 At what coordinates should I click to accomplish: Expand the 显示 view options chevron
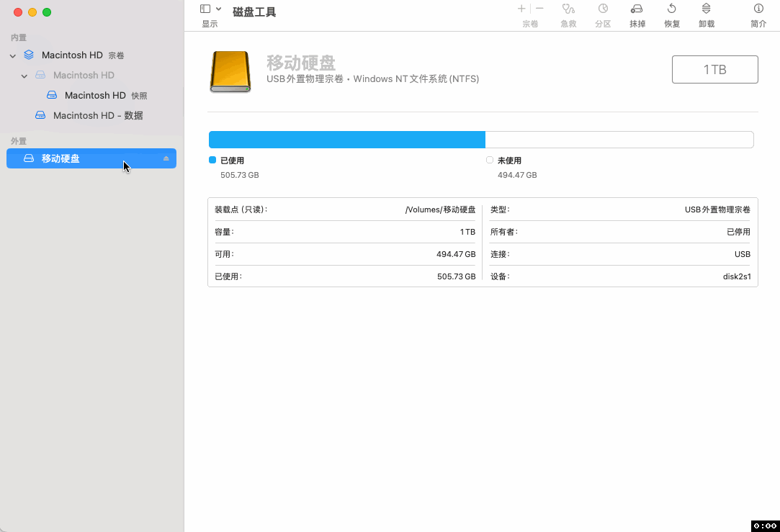tap(218, 9)
